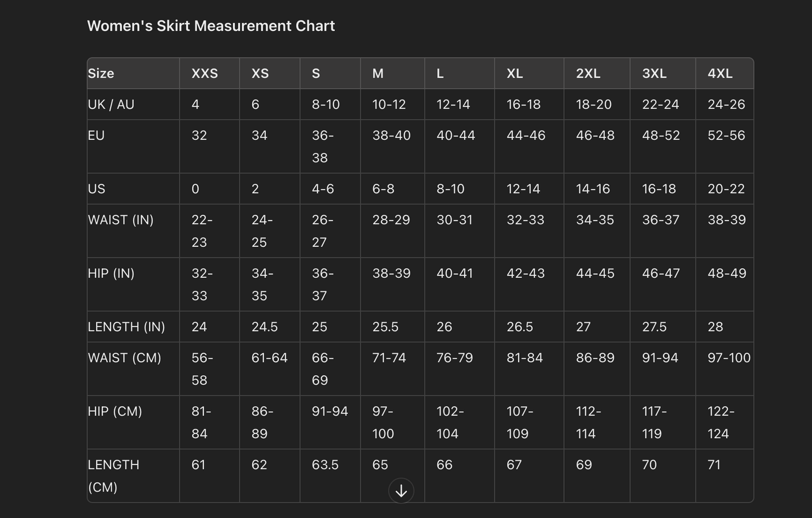The width and height of the screenshot is (812, 518).
Task: Click the Size header cell
Action: [x=101, y=74]
